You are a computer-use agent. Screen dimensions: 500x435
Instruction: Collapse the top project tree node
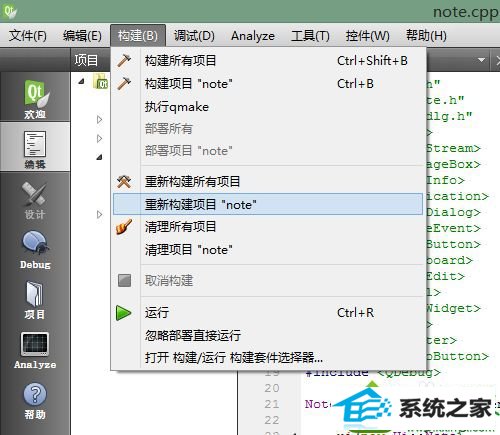(x=81, y=81)
